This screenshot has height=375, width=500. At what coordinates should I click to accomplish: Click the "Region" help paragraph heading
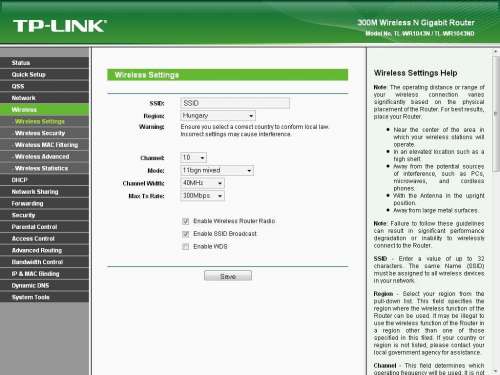(383, 294)
